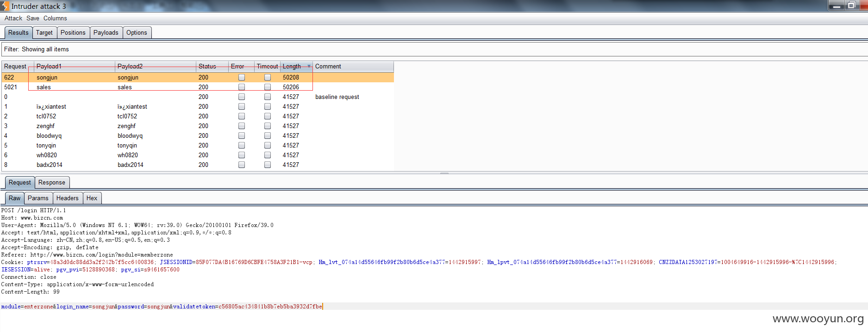Viewport: 868px width, 332px height.
Task: Toggle Error checkbox for xiantest row
Action: click(242, 106)
